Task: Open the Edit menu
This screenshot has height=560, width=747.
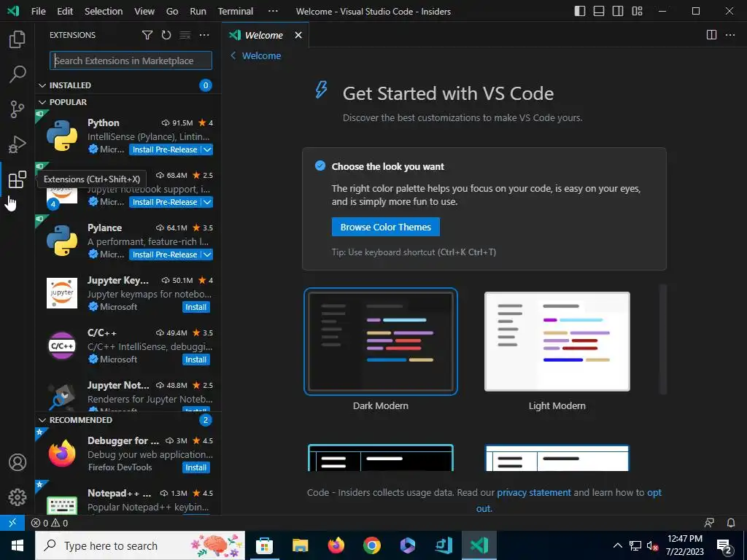Action: [65, 11]
